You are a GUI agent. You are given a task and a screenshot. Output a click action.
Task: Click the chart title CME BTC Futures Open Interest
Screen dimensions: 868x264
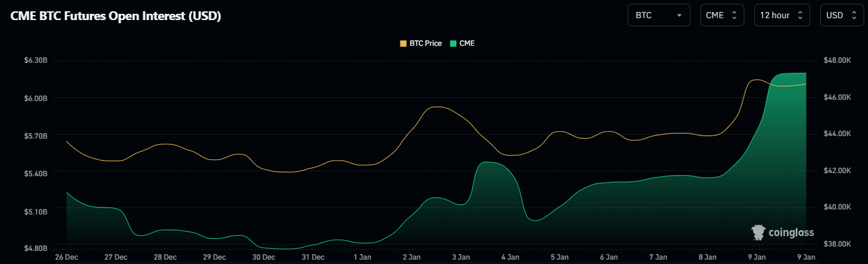click(x=115, y=16)
